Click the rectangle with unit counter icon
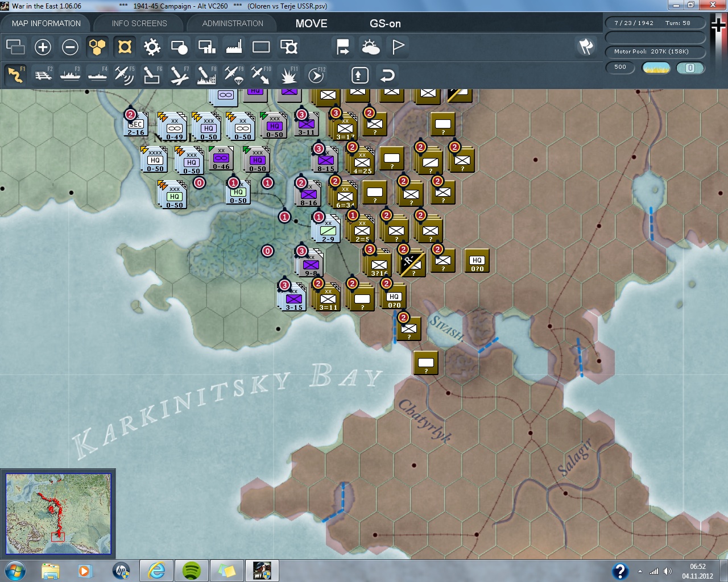Viewport: 728px width, 582px height. click(288, 47)
